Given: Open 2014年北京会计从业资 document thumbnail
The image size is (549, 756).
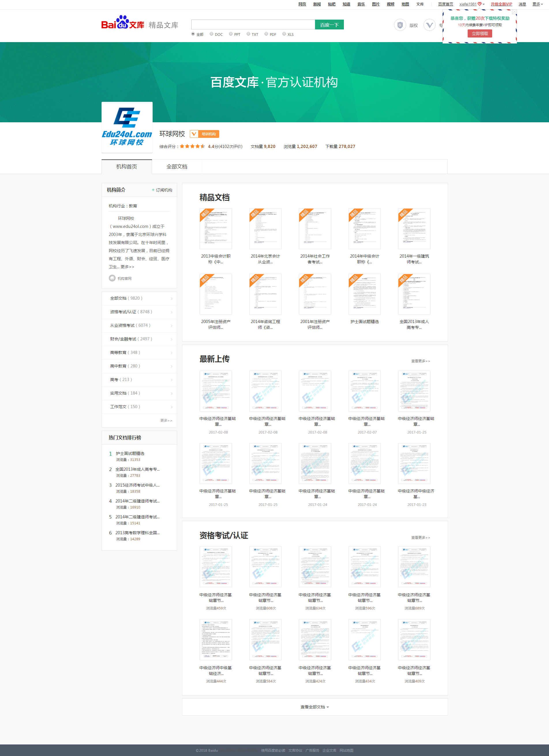Looking at the screenshot, I should tap(265, 229).
